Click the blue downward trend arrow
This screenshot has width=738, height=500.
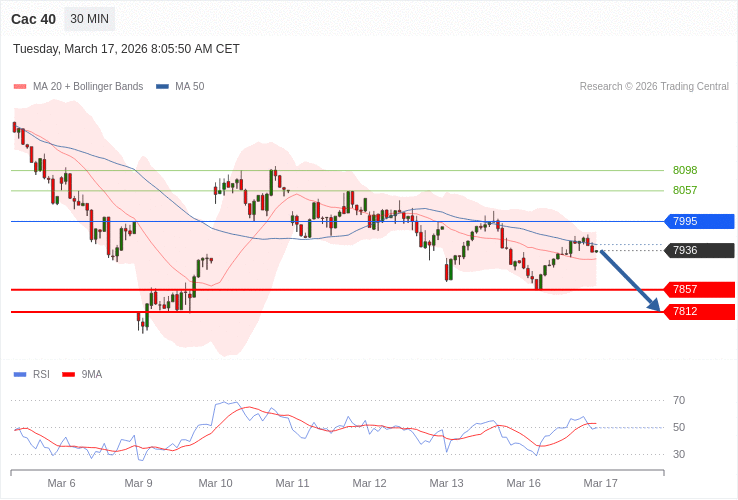(630, 280)
